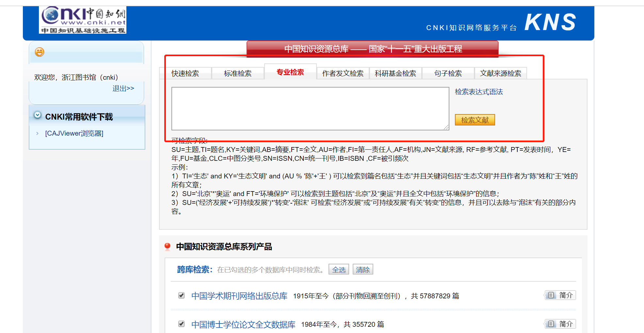Click the 欢迎您，浙江图书馆 (cnki) text
The height and width of the screenshot is (333, 644).
tap(76, 77)
